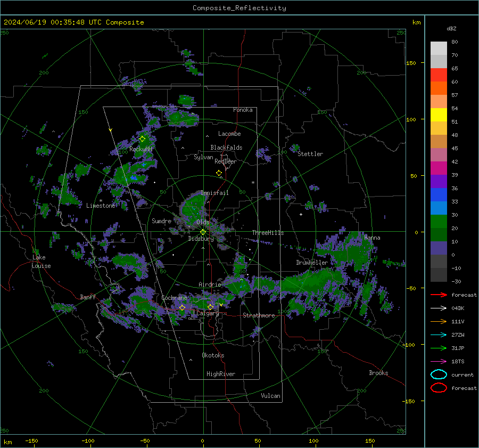Select the Limestone label
The image size is (479, 448).
tap(101, 206)
